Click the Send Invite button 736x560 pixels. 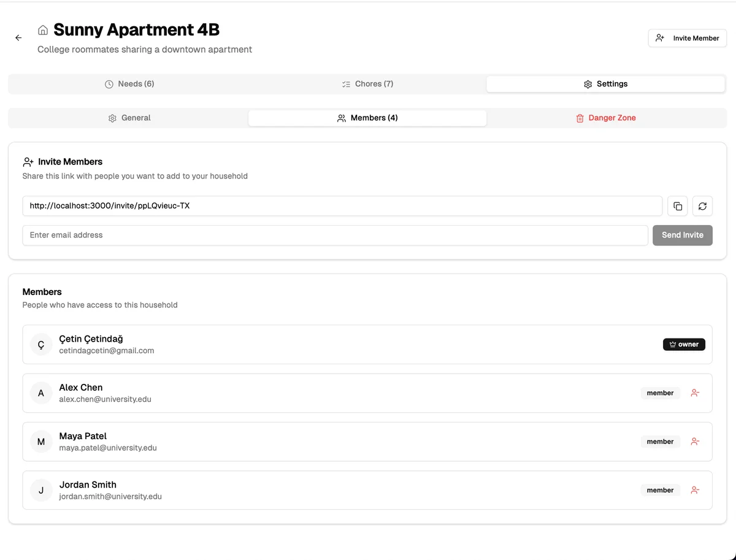click(x=682, y=235)
